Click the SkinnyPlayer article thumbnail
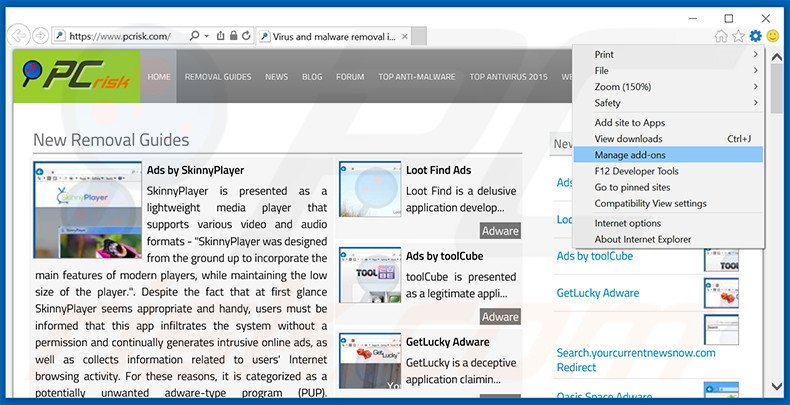This screenshot has height=405, width=790. point(88,210)
